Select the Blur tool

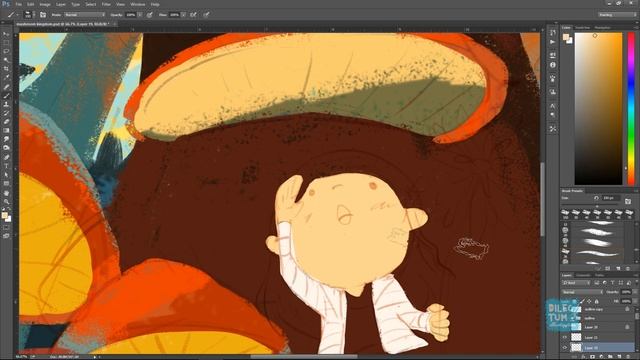tap(6, 139)
